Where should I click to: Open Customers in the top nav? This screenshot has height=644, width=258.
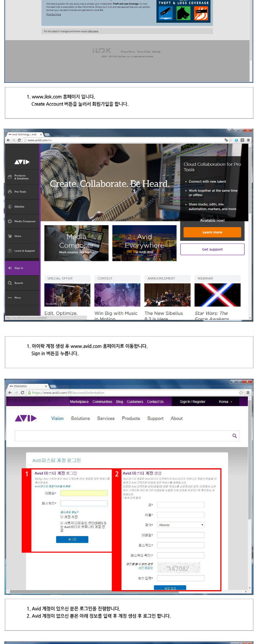click(x=135, y=401)
